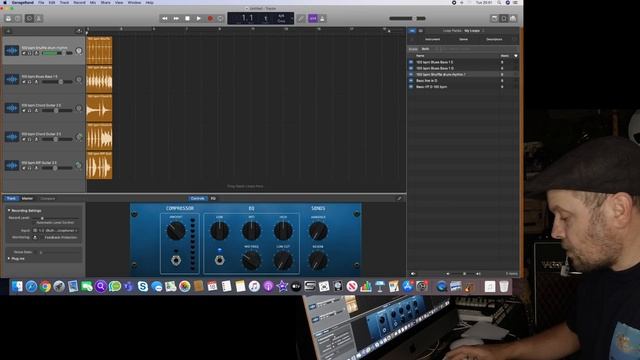Open the Library panel button
Screen dimensions: 640x360
click(x=8, y=18)
